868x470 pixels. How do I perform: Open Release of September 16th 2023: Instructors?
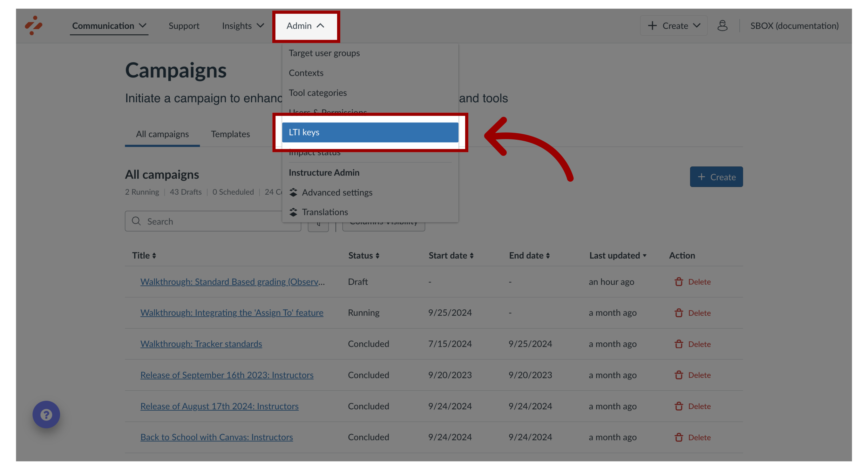(227, 375)
